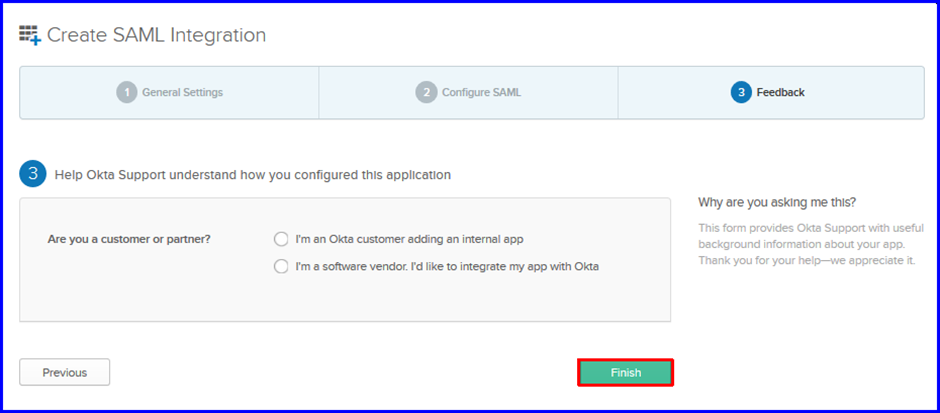This screenshot has width=940, height=413.
Task: Click the app grid plus icon
Action: (30, 35)
